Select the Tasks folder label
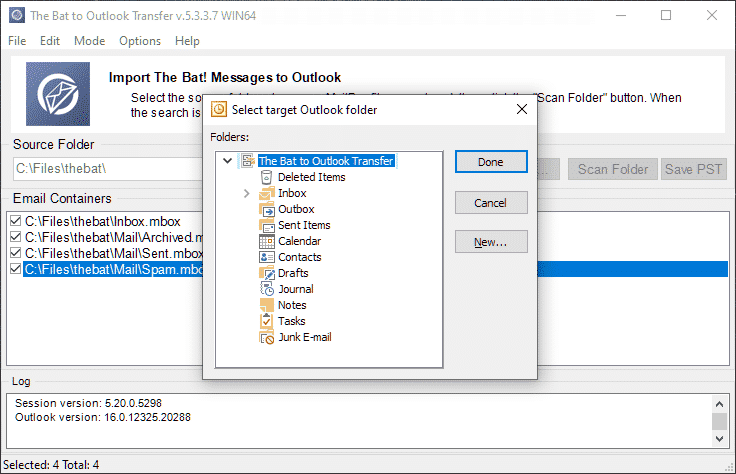The image size is (736, 474). (x=291, y=321)
